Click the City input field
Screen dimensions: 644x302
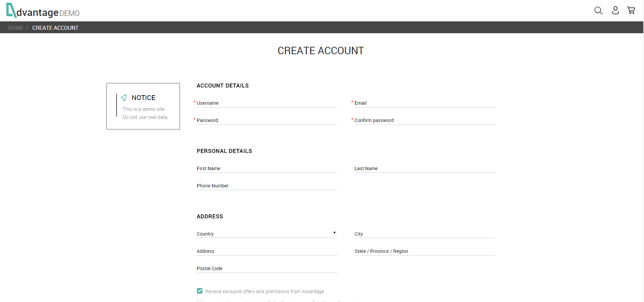point(424,234)
